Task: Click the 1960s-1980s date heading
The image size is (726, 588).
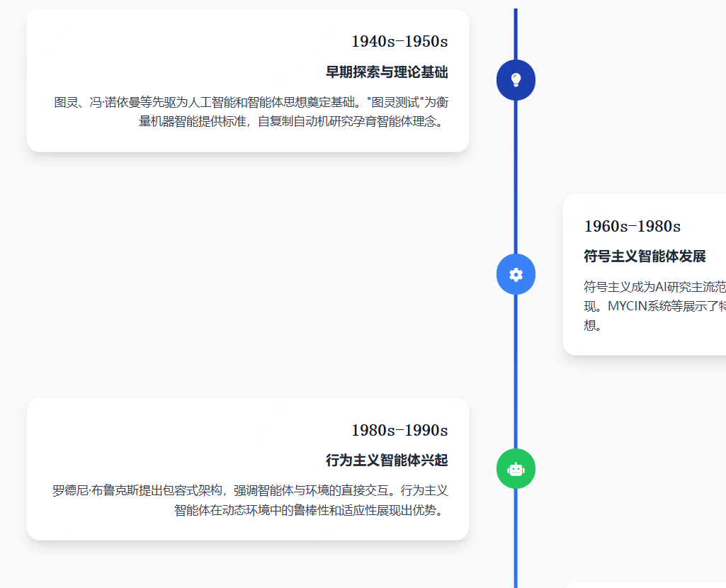Action: pyautogui.click(x=631, y=226)
